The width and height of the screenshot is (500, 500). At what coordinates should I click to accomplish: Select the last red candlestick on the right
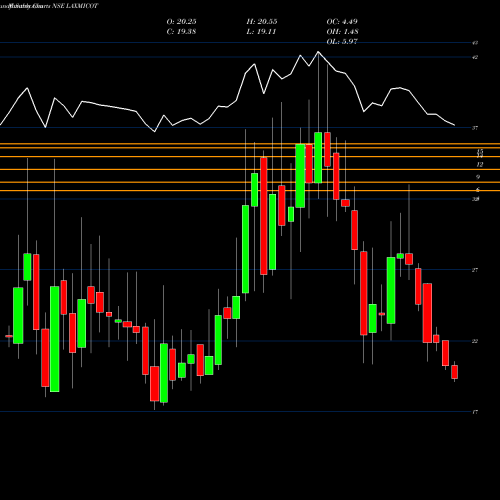coord(454,372)
